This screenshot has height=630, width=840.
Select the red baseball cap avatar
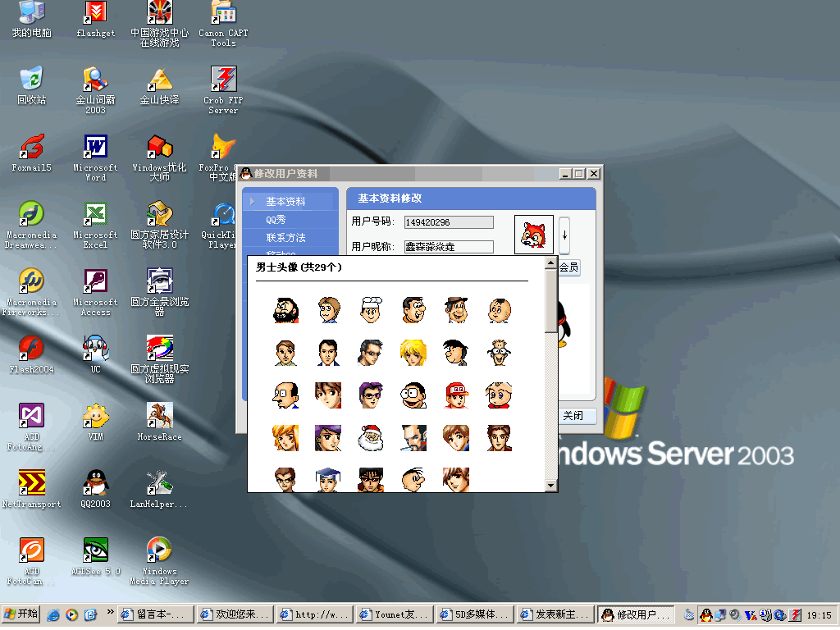point(456,395)
